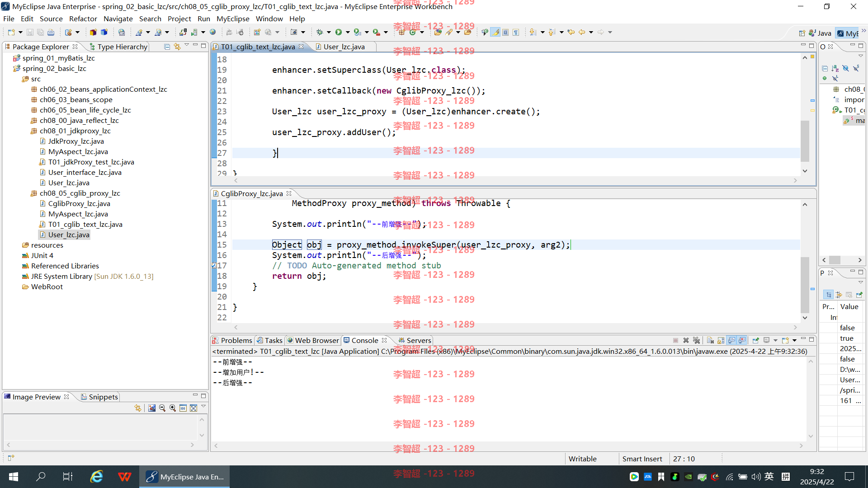Click Display Selected Console monitor icon
Screen dimensions: 868x488
[x=766, y=340]
